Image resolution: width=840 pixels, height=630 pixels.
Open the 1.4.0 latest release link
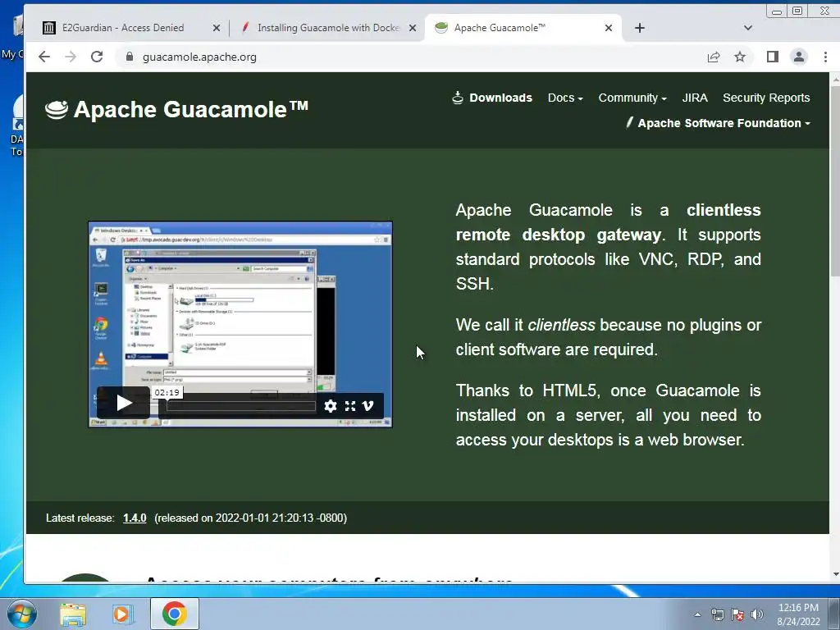click(135, 518)
